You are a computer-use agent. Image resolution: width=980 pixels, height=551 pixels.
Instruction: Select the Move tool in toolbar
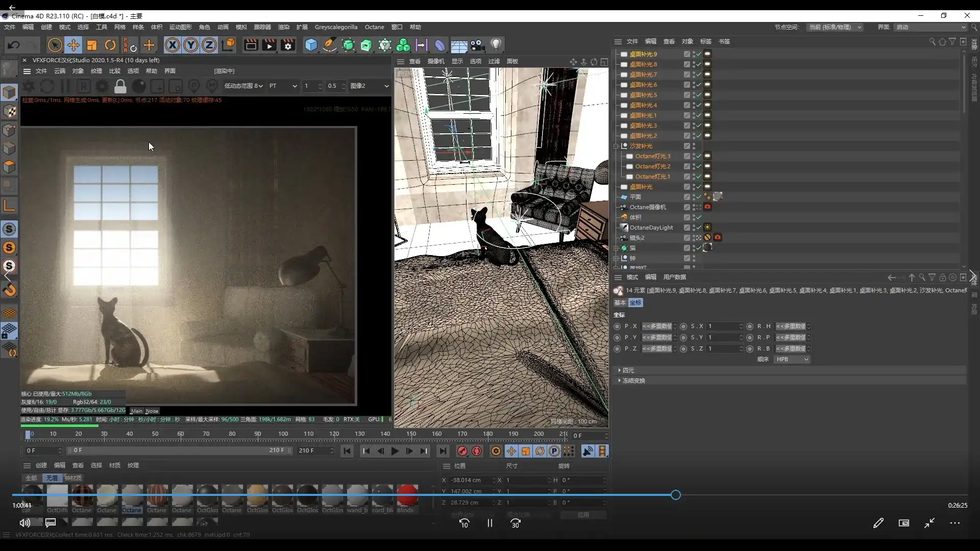click(73, 45)
